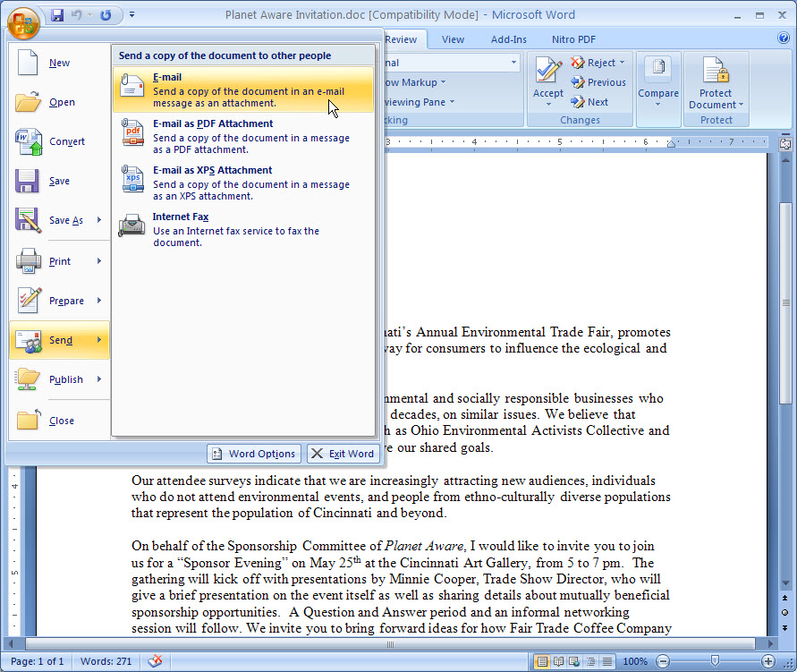Switch to Outline view
Image resolution: width=797 pixels, height=672 pixels.
click(x=590, y=661)
